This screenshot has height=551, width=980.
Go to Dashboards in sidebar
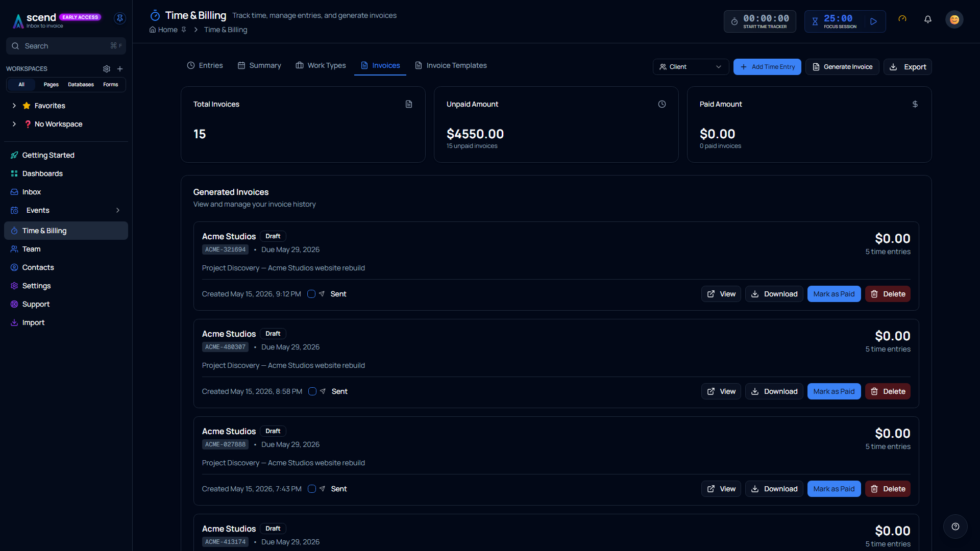tap(66, 173)
